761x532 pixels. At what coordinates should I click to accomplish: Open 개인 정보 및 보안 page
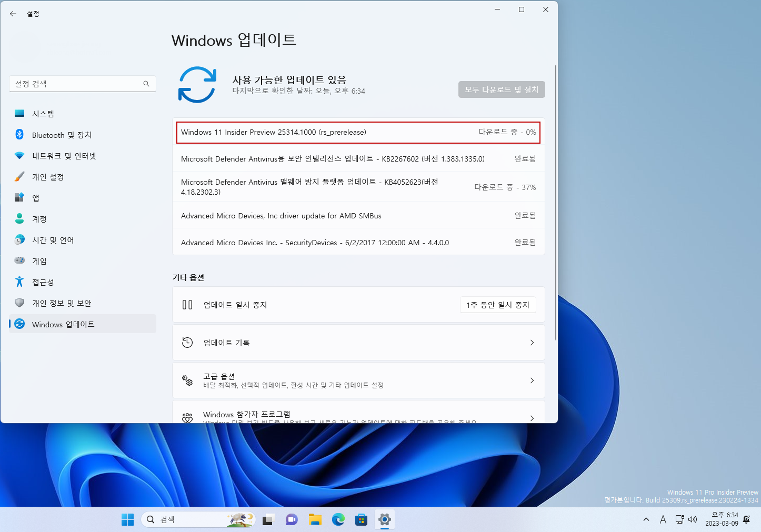point(83,303)
